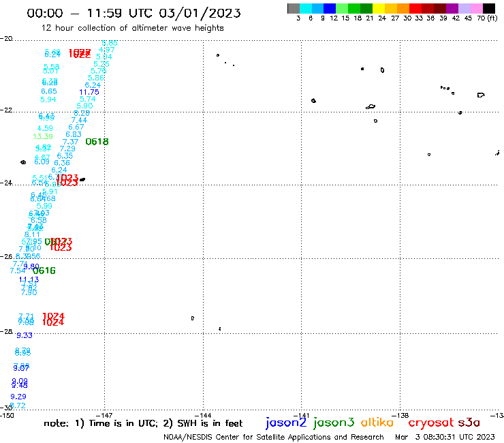
Task: Click the "5.76" wave height value
Action: coord(98,71)
